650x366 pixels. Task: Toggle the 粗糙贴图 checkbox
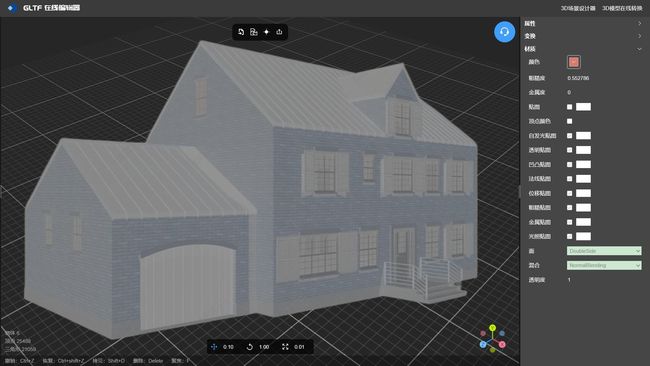pos(570,208)
